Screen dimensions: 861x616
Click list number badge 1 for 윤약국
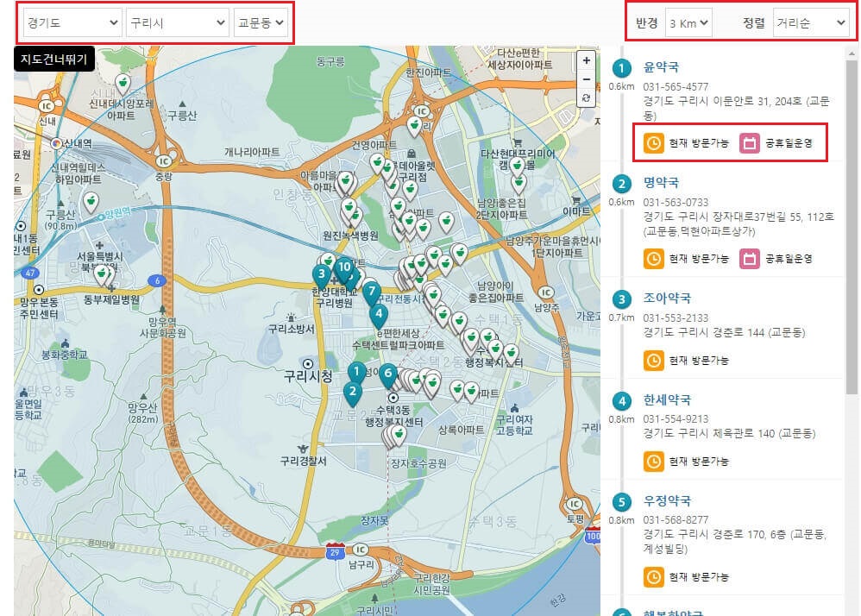click(621, 69)
